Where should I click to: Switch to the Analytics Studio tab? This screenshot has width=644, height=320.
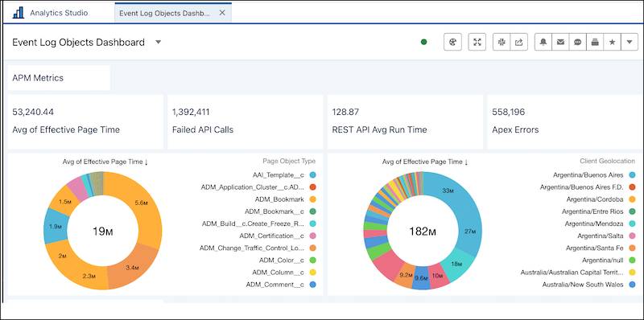59,13
